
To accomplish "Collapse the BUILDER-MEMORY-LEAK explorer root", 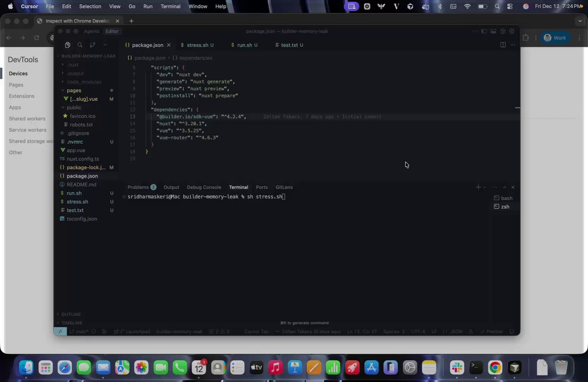I will tap(86, 56).
